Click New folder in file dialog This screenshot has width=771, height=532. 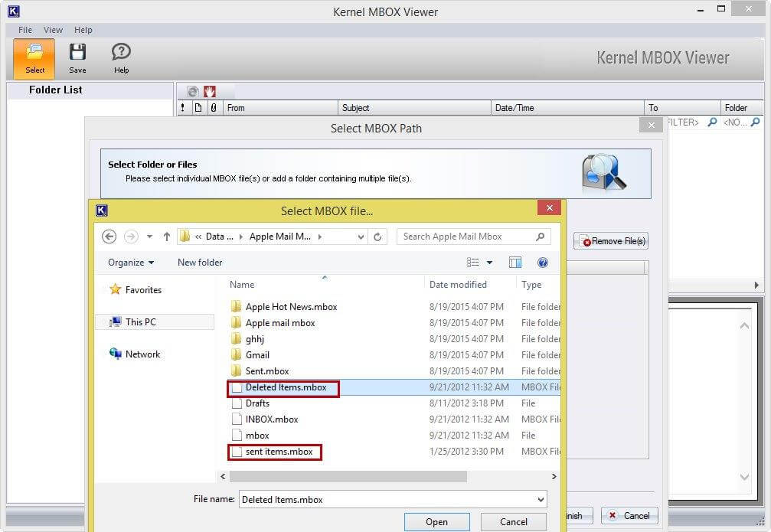(x=200, y=263)
